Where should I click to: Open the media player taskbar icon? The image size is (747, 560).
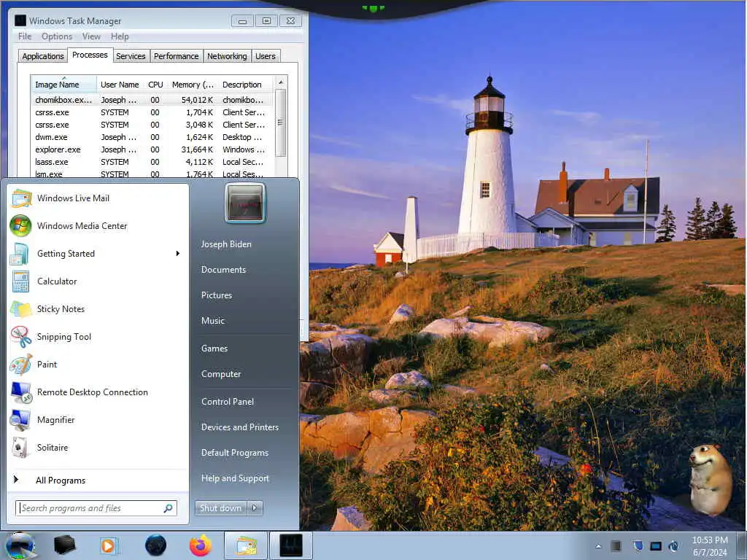(x=108, y=545)
